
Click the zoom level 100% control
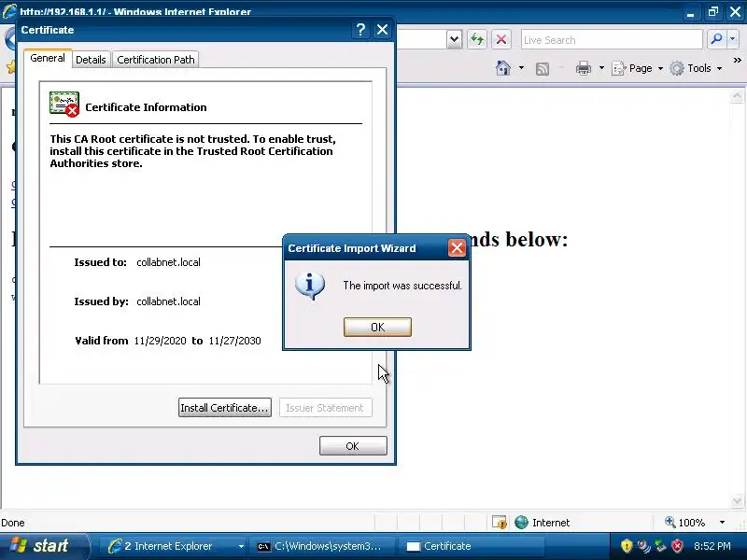pos(686,523)
